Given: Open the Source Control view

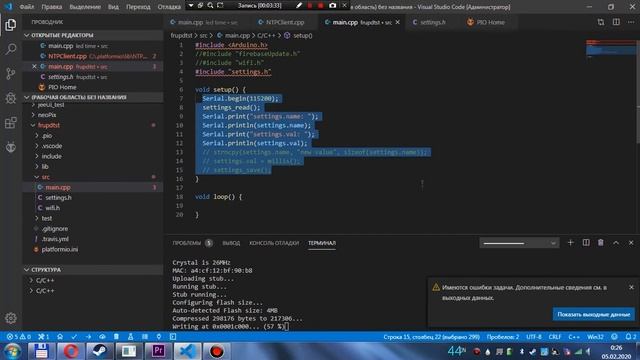Looking at the screenshot, I should 11,73.
